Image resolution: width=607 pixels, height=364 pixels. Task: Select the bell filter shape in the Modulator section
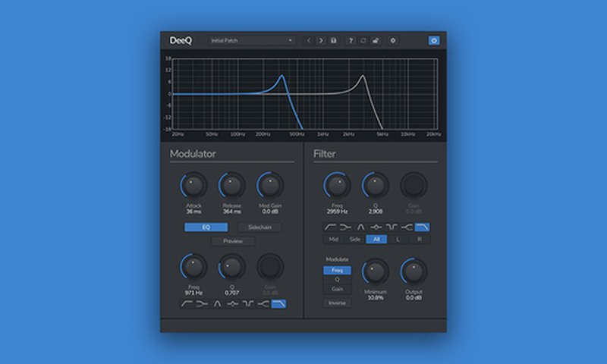(217, 303)
